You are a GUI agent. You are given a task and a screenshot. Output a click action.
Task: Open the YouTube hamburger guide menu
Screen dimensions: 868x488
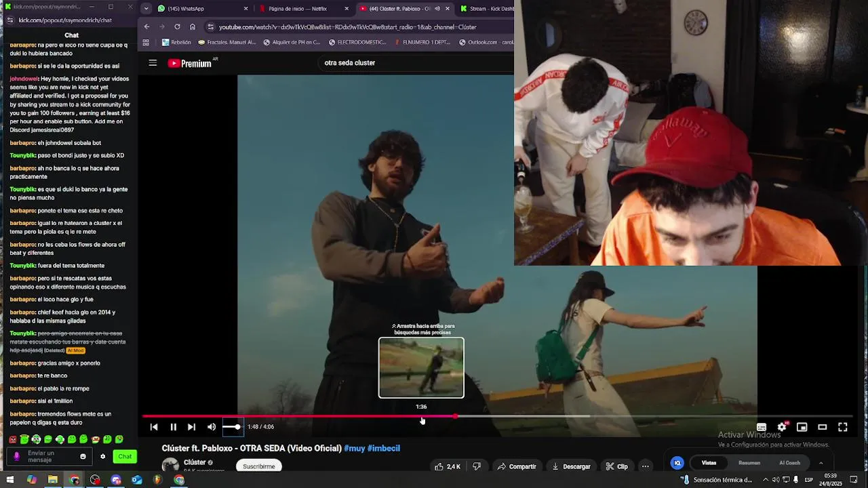[153, 63]
